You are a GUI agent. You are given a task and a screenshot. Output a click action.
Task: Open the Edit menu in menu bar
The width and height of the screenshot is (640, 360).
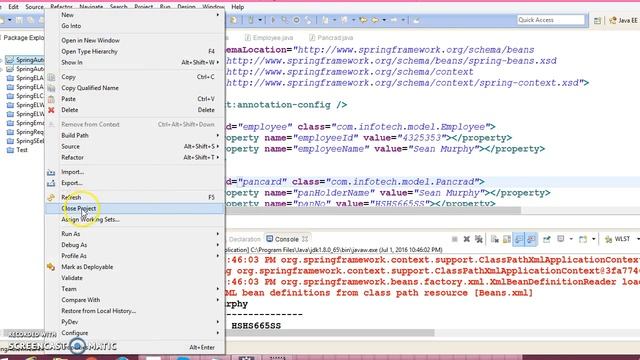click(13, 7)
